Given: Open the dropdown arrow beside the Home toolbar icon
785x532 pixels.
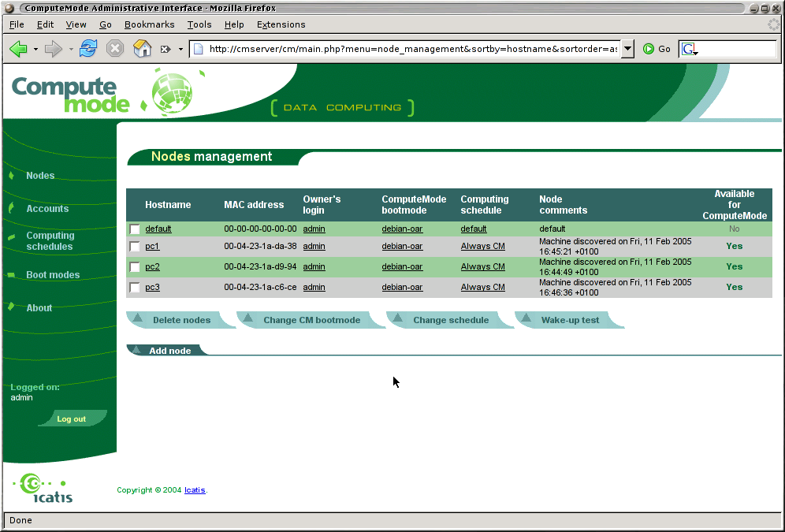Looking at the screenshot, I should point(180,49).
